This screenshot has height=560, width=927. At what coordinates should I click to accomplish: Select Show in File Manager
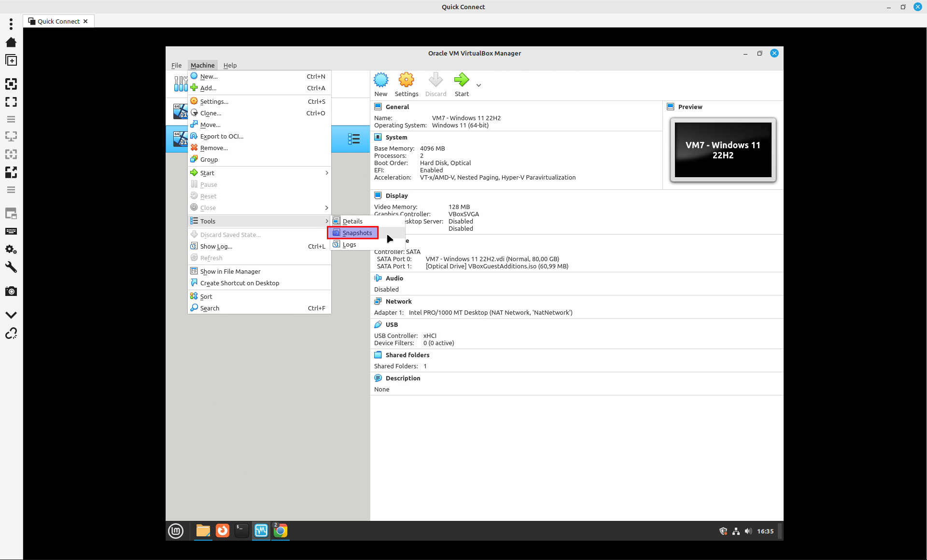pyautogui.click(x=259, y=271)
